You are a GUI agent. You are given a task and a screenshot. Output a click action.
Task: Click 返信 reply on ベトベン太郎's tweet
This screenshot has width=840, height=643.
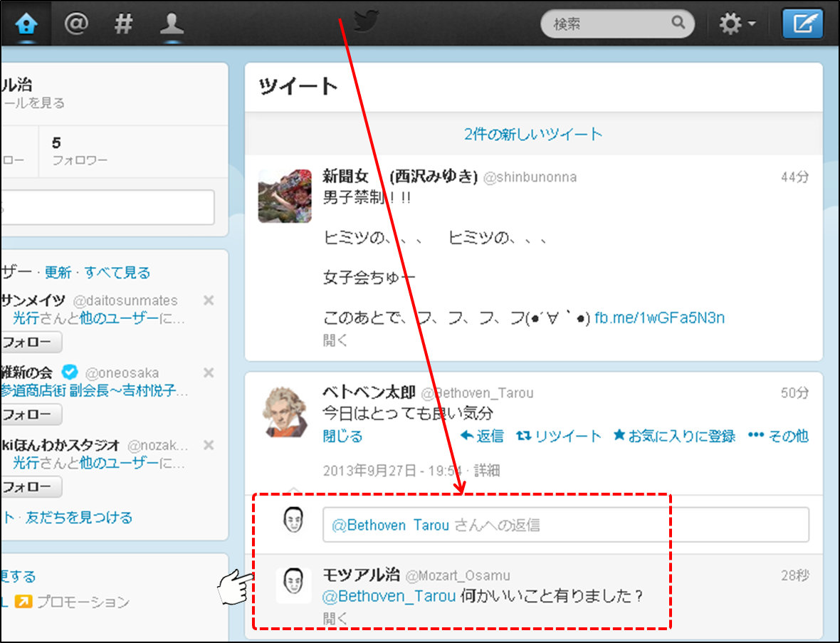tap(482, 436)
